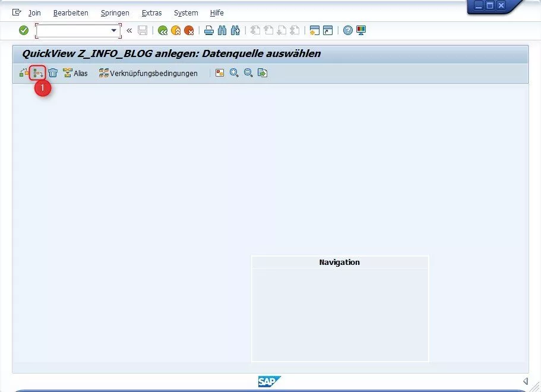Open Verknüpfungsbedingungen button
Viewport: 541px width, 392px height.
148,73
